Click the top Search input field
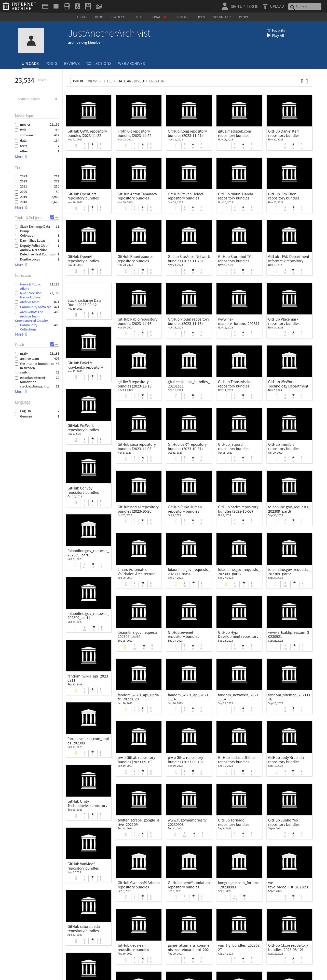Image resolution: width=327 pixels, height=980 pixels. tap(305, 7)
